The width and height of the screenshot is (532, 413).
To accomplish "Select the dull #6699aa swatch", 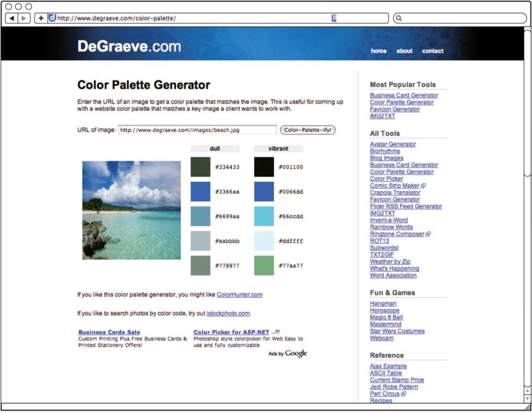I will click(200, 216).
